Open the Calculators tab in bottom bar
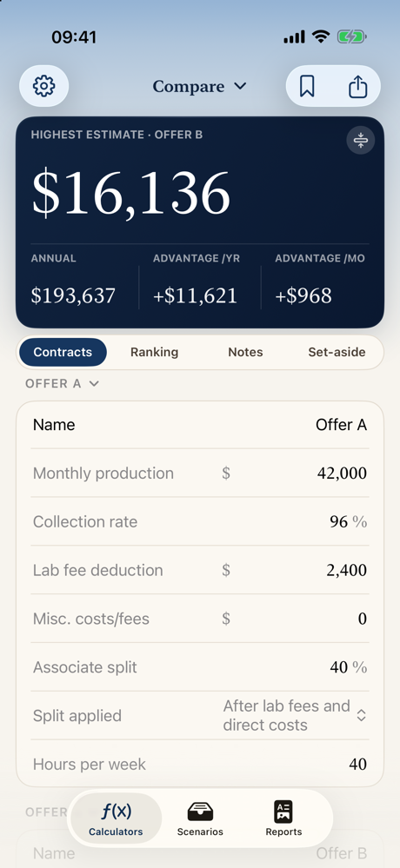The width and height of the screenshot is (400, 868). pyautogui.click(x=116, y=818)
